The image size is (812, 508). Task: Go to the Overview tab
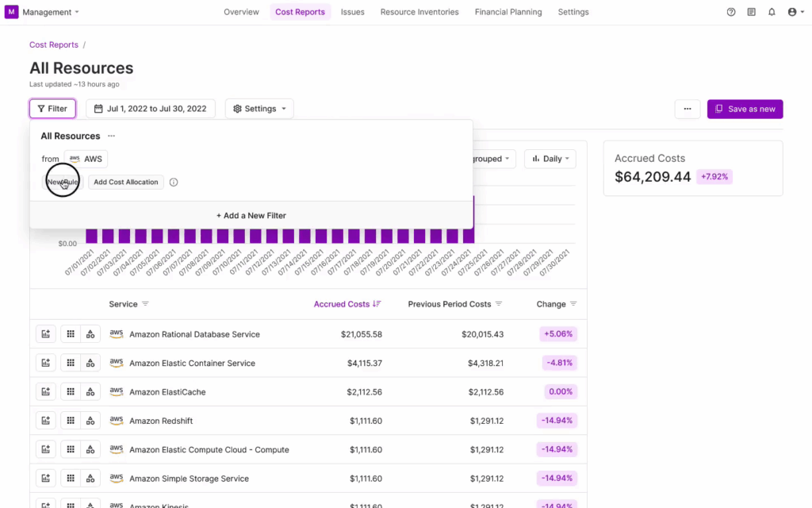(x=241, y=12)
